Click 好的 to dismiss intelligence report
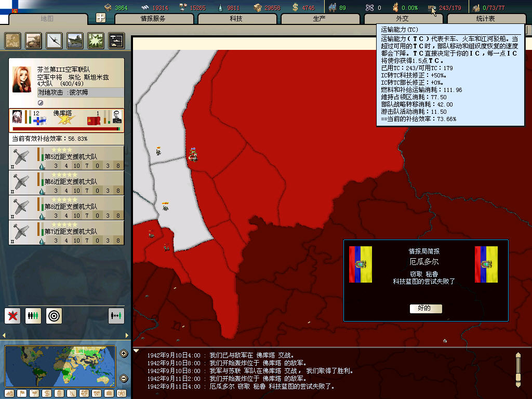The width and height of the screenshot is (532, 399). click(x=425, y=308)
